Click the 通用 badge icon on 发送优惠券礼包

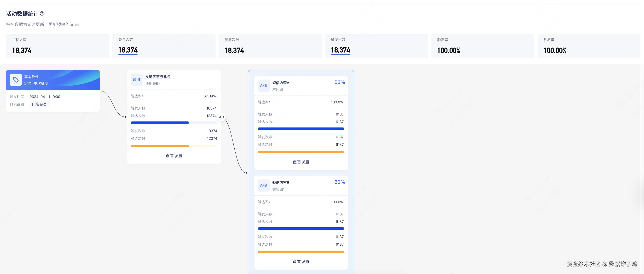coord(137,80)
